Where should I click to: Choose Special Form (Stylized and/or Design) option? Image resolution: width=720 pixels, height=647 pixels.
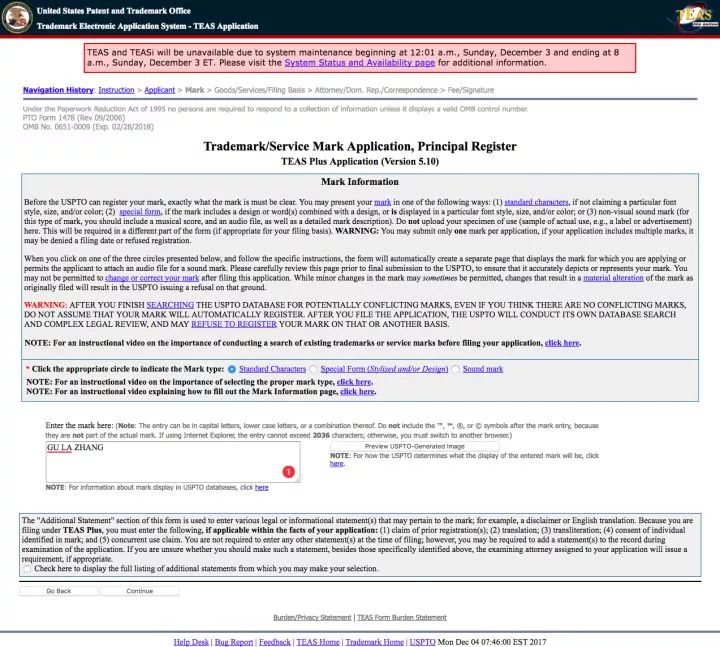pos(313,369)
